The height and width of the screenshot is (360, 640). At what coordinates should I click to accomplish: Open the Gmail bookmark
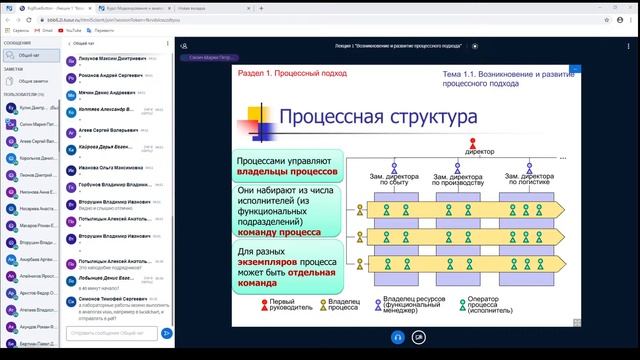coord(43,31)
